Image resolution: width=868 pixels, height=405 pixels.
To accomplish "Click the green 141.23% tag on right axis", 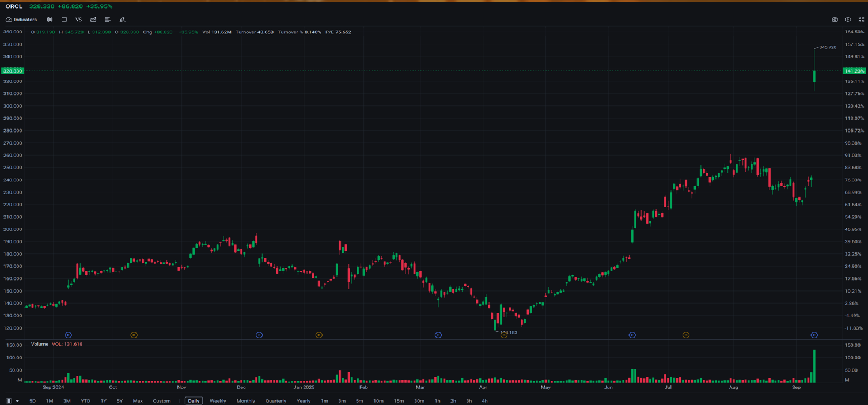I will (x=854, y=71).
